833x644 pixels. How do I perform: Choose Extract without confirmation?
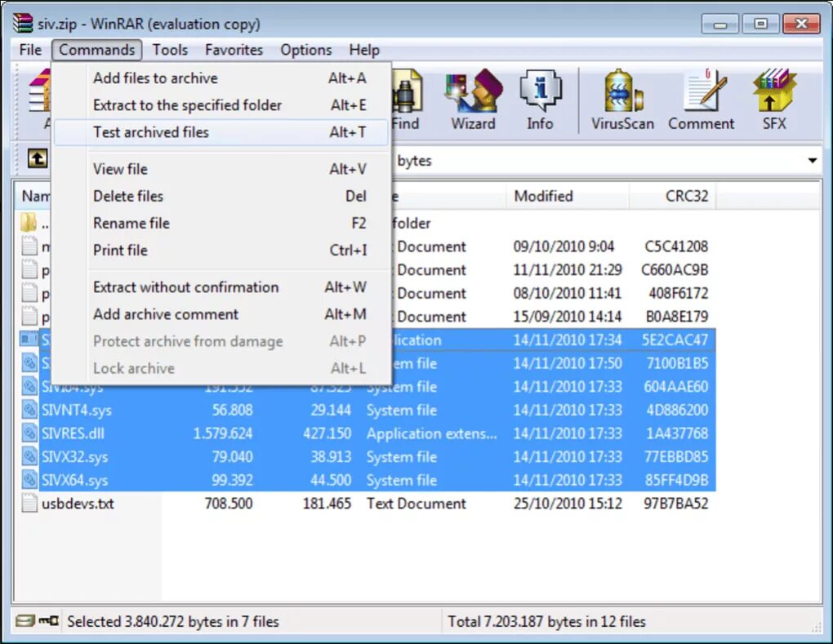221,287
